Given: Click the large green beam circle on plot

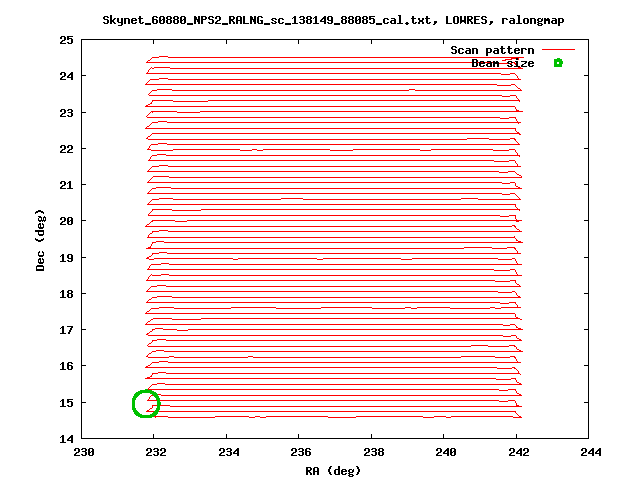Looking at the screenshot, I should tap(146, 404).
